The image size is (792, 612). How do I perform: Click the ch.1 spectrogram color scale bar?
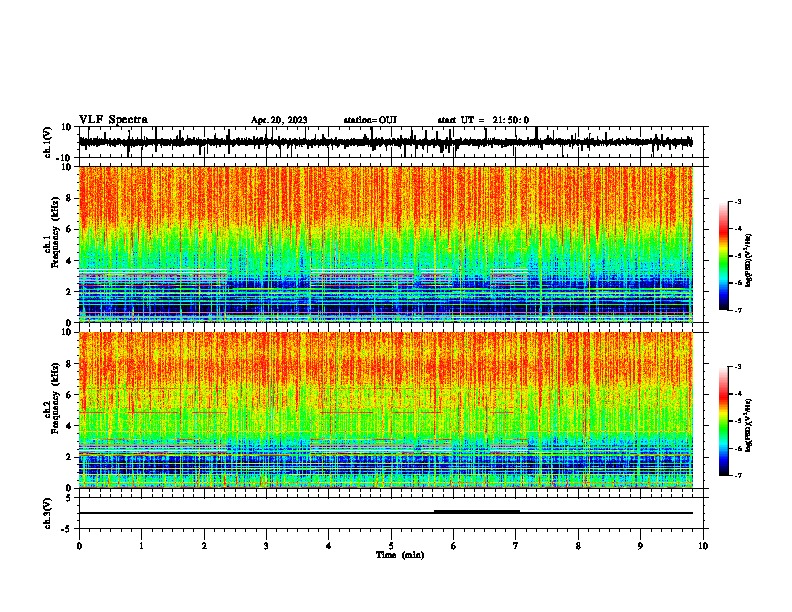click(723, 256)
